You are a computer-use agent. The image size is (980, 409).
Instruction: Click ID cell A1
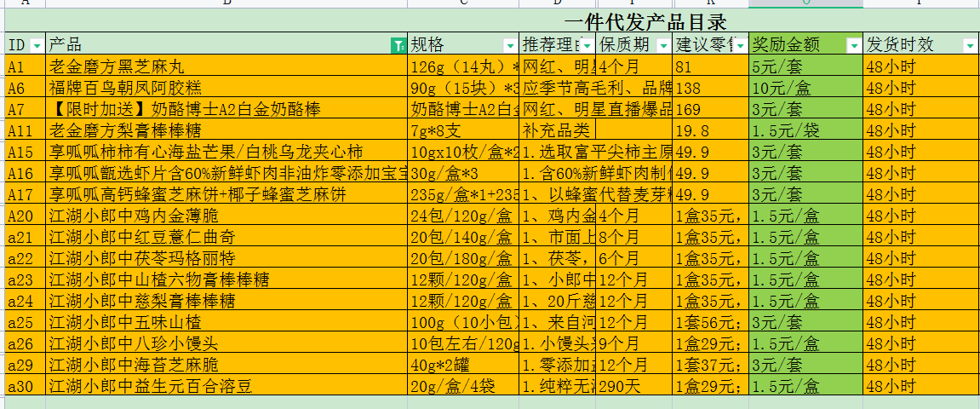point(26,66)
